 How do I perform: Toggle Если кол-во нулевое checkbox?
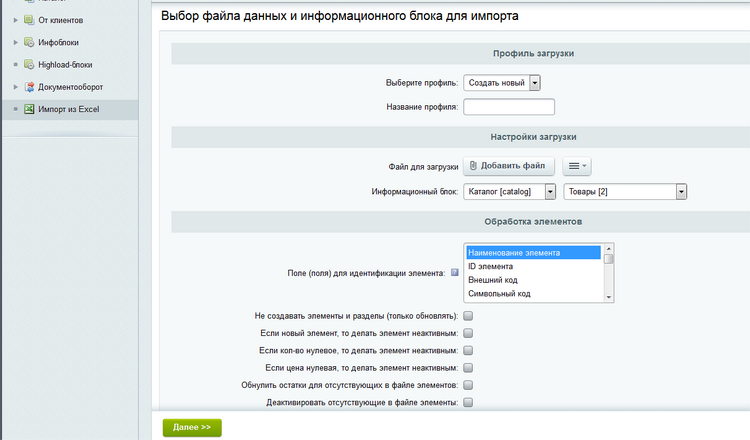tap(468, 350)
